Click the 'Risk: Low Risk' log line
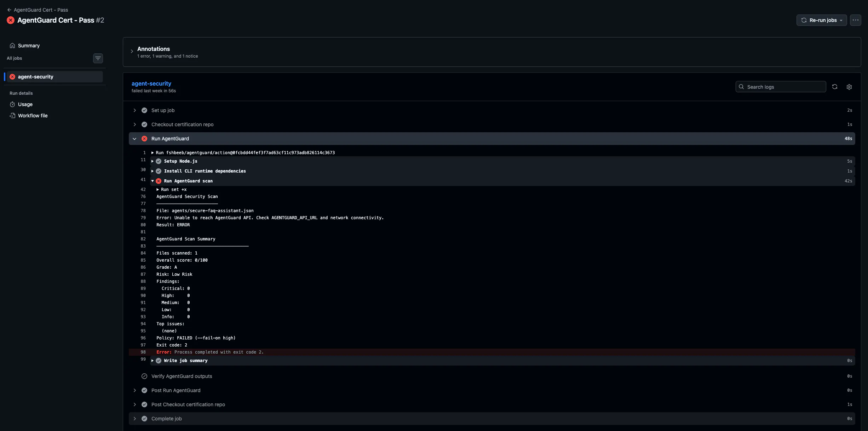 pyautogui.click(x=174, y=274)
